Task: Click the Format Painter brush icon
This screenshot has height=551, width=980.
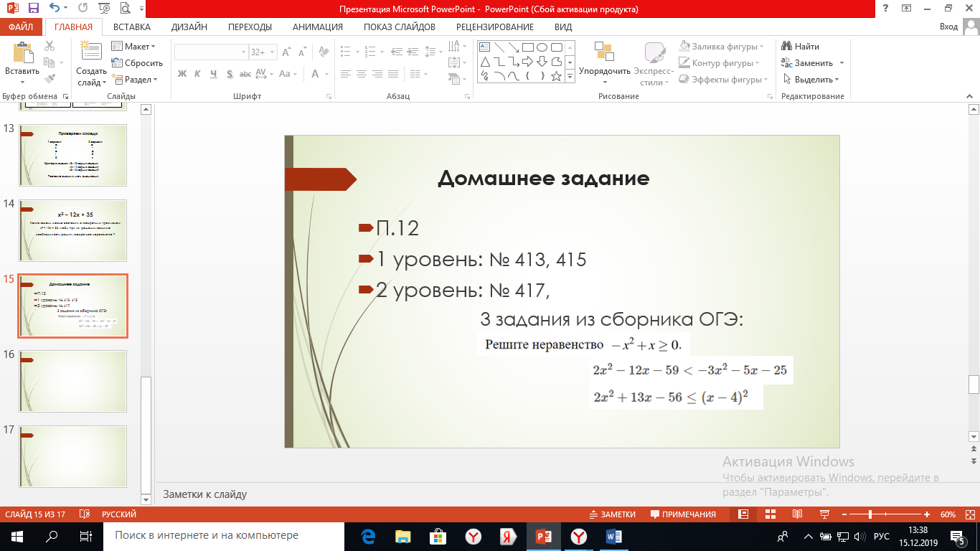Action: [x=50, y=79]
